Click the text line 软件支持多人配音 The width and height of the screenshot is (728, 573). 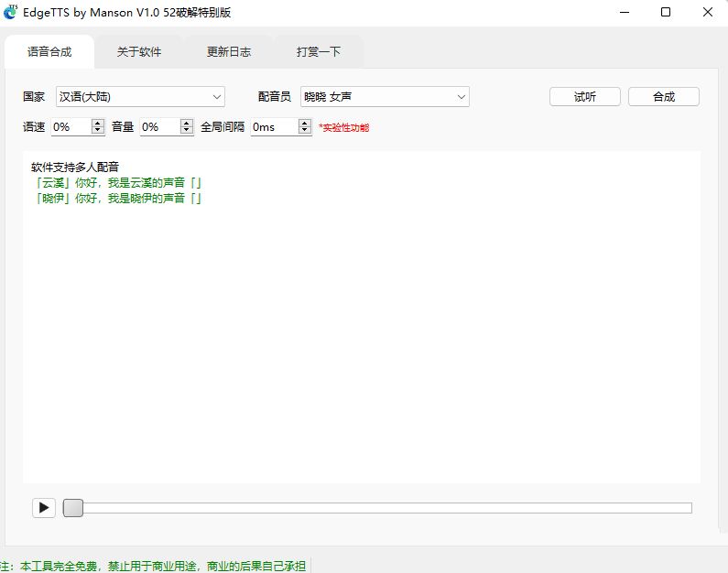(75, 167)
